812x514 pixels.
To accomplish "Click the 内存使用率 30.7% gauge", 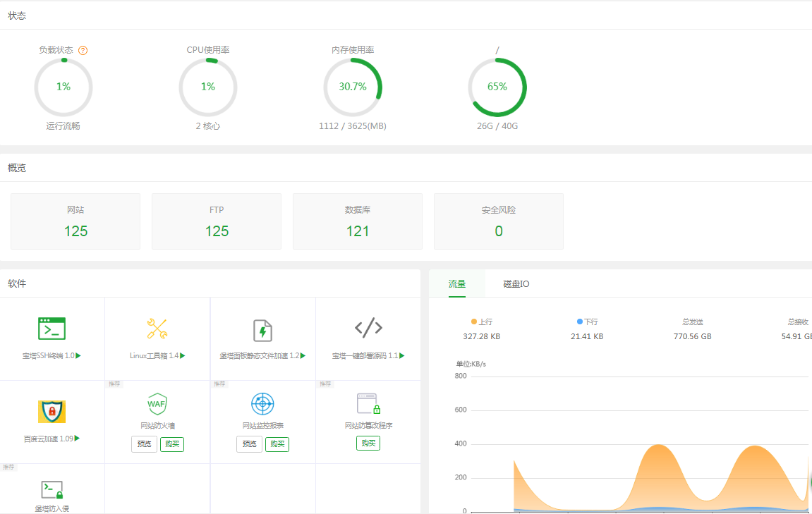I will 353,87.
